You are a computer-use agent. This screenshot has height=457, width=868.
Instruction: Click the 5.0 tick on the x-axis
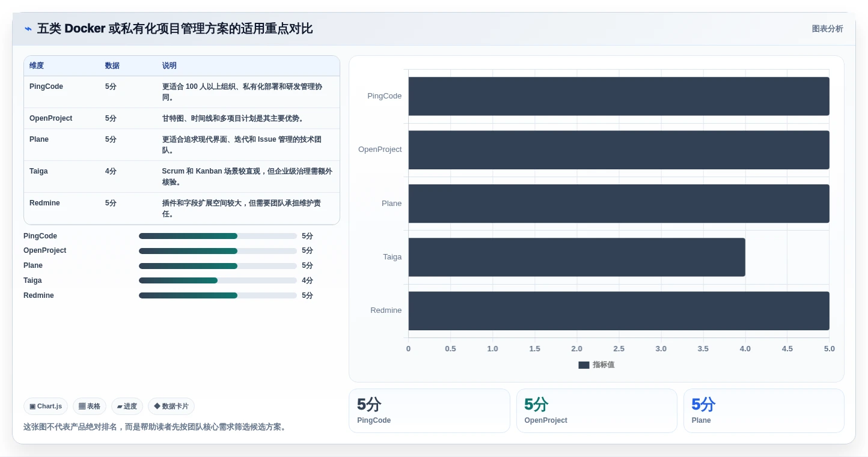(830, 349)
